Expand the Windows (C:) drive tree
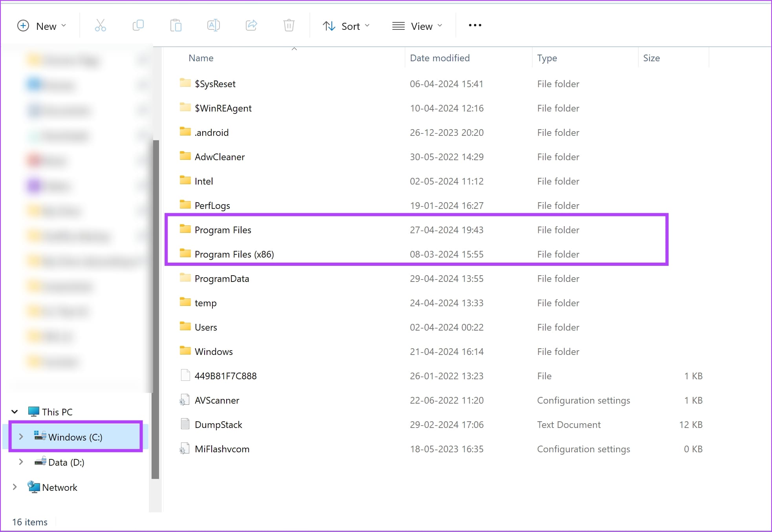Screen dimensions: 772x532 point(21,437)
